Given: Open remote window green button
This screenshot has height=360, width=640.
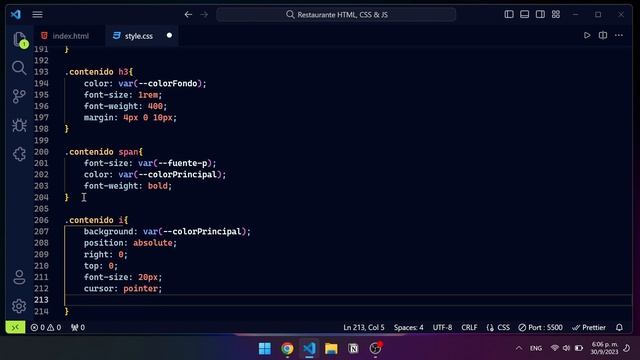Looking at the screenshot, I should pos(15,327).
